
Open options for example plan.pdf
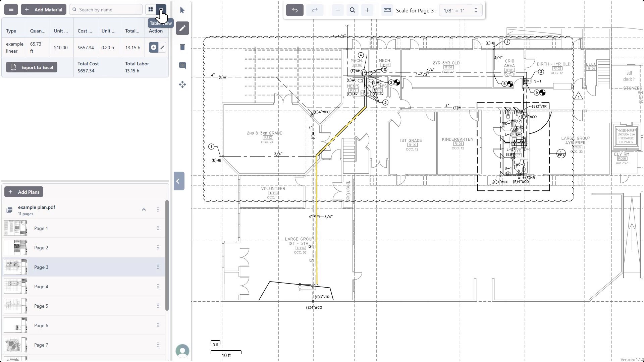[158, 209]
